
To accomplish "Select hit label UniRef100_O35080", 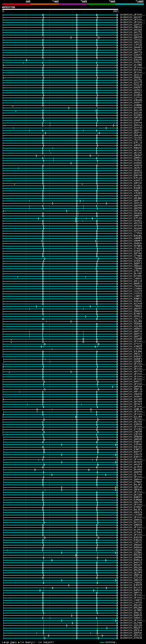I will coord(131,445).
